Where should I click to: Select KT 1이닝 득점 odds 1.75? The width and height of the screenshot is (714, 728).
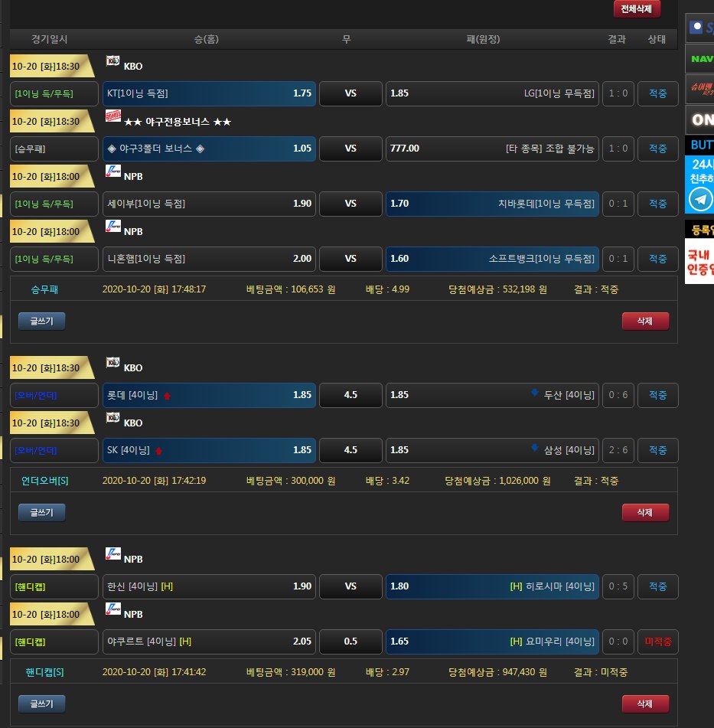[209, 94]
